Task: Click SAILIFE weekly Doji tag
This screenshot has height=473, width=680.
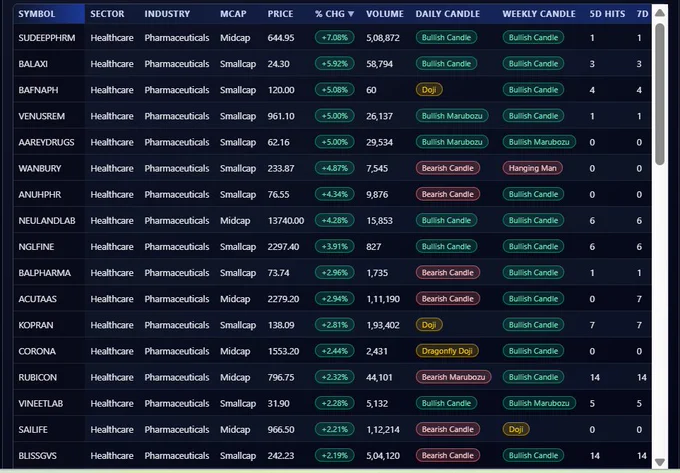Action: pos(516,429)
